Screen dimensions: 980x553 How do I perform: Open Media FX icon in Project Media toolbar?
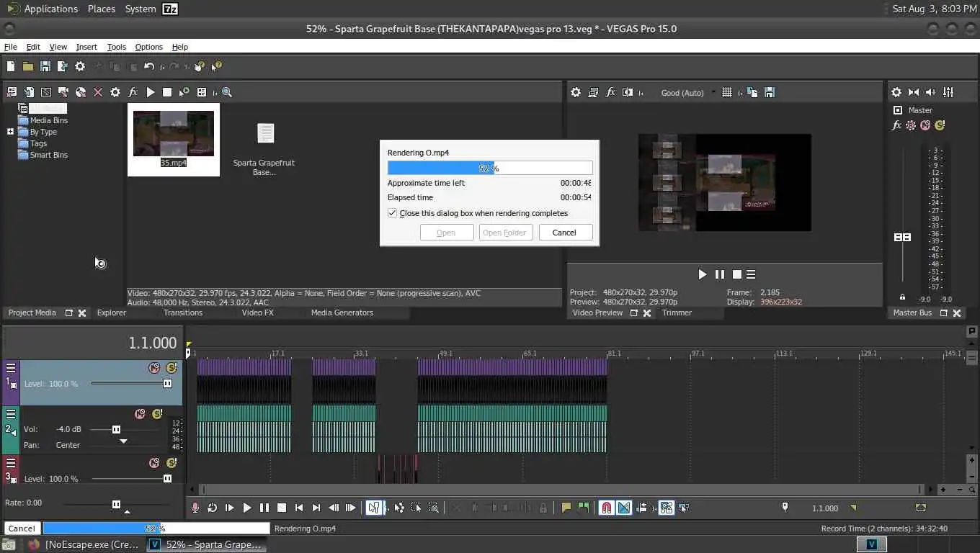pyautogui.click(x=133, y=92)
